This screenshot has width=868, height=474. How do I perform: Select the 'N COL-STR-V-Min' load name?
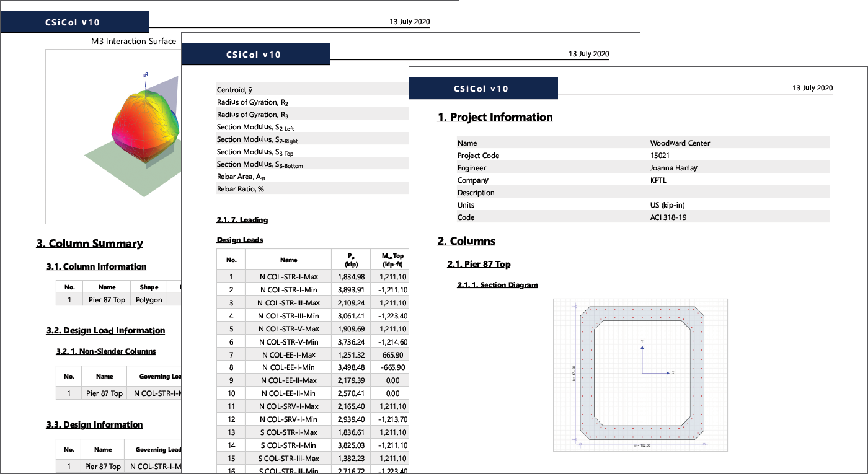(288, 341)
